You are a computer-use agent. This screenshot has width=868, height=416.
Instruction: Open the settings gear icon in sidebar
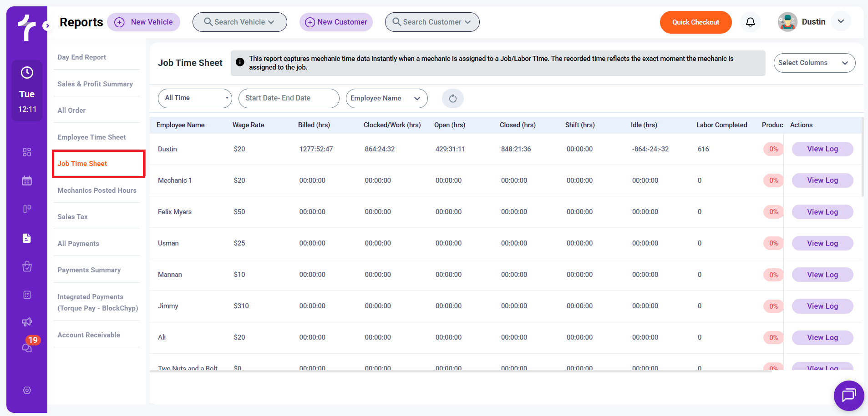(27, 391)
